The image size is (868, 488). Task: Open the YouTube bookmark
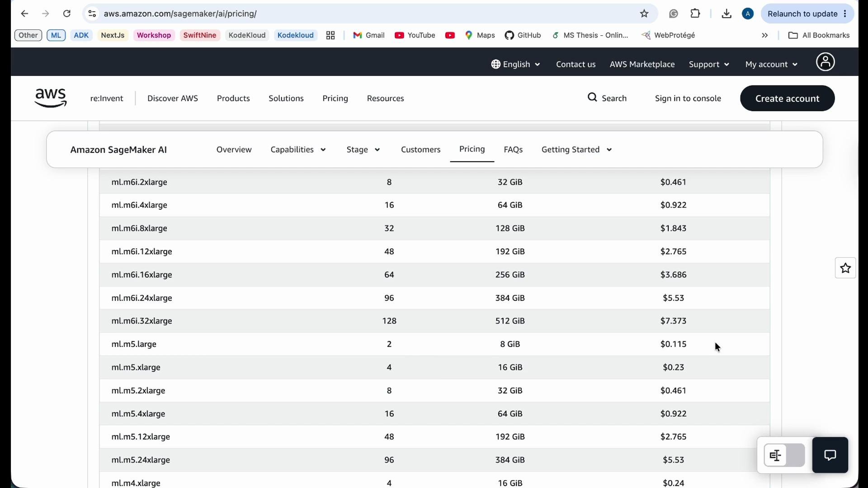[415, 35]
